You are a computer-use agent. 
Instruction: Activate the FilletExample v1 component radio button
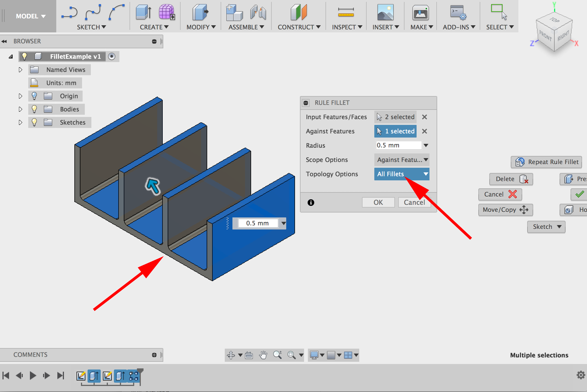pos(112,56)
